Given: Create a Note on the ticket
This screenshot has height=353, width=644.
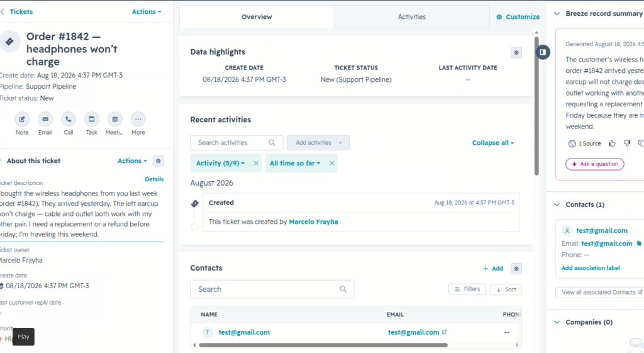Looking at the screenshot, I should pos(22,119).
